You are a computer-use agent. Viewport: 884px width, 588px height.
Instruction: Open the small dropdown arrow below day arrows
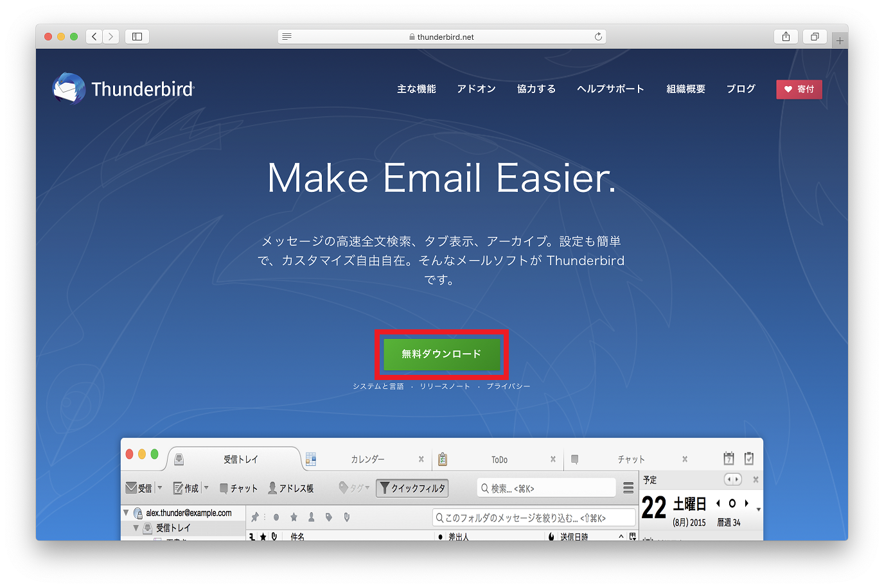[759, 510]
